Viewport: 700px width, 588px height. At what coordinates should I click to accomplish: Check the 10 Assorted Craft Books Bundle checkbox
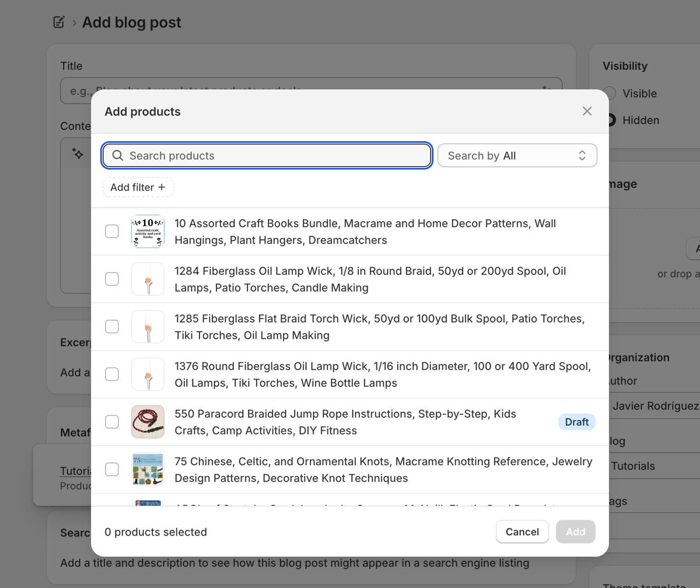pyautogui.click(x=112, y=232)
